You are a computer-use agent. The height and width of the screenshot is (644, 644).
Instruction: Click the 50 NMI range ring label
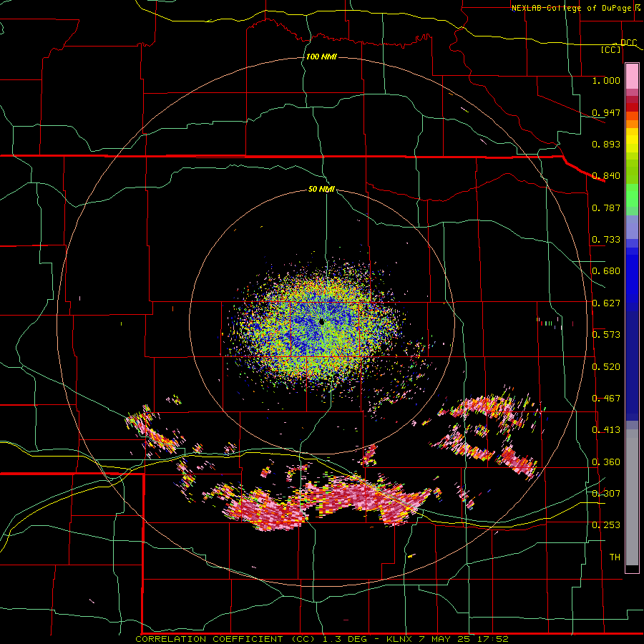click(x=321, y=190)
